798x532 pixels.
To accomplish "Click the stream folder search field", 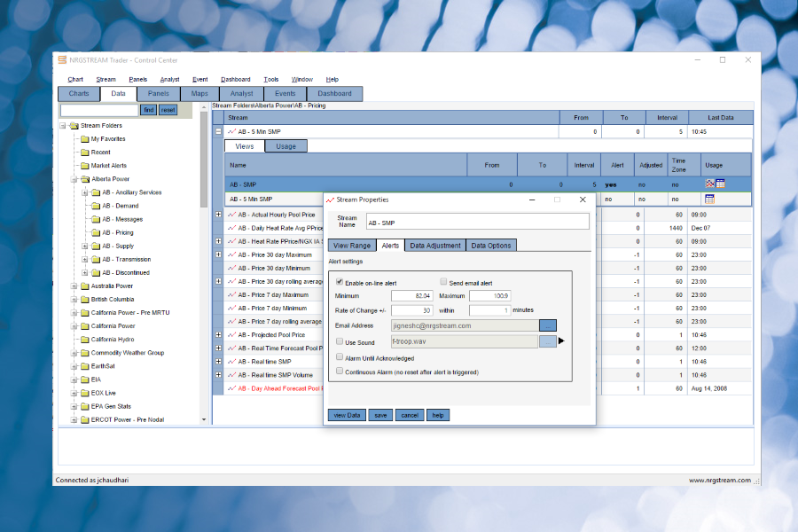I will [x=99, y=110].
